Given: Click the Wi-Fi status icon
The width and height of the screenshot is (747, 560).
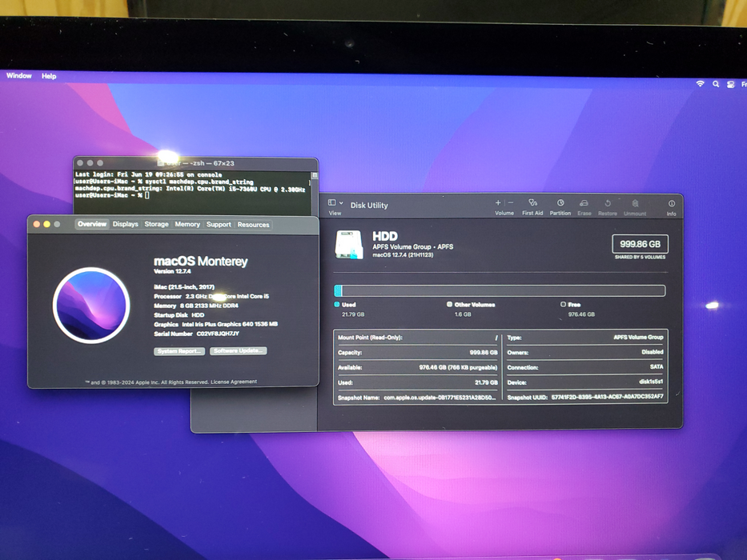Looking at the screenshot, I should click(x=701, y=84).
